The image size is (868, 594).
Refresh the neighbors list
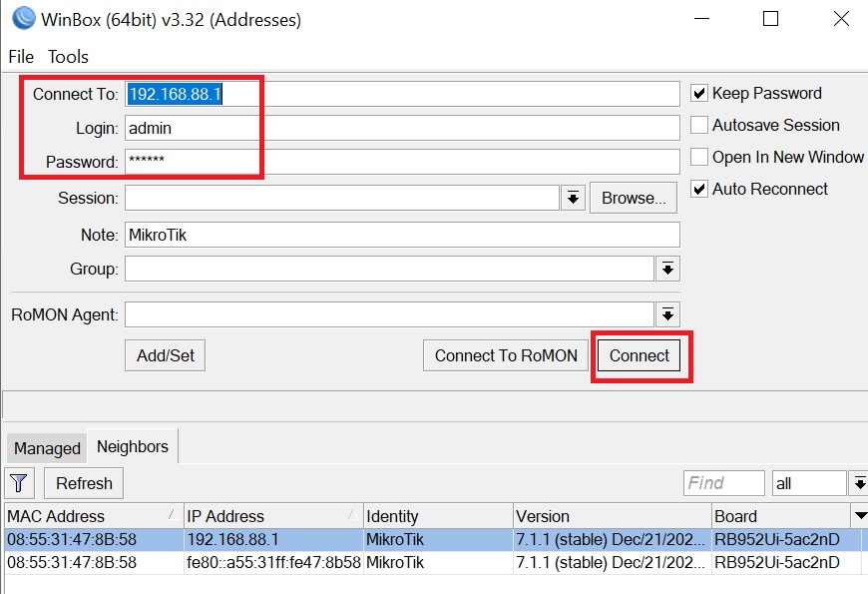click(x=84, y=483)
